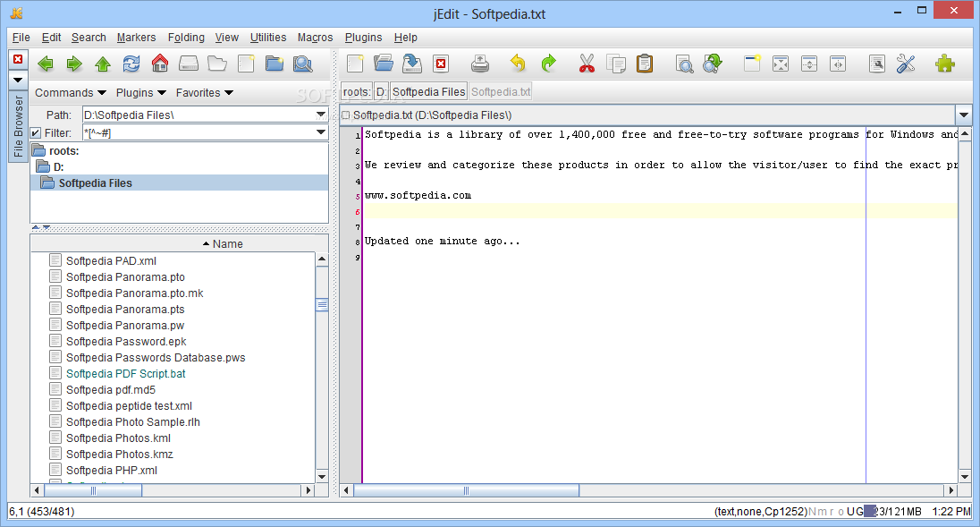
Task: Open the Folding menu
Action: pyautogui.click(x=186, y=38)
